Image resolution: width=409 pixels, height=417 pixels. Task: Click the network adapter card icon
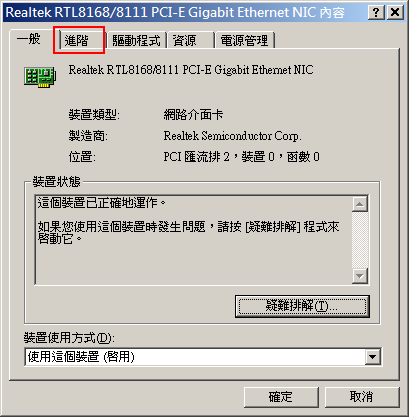tap(40, 77)
